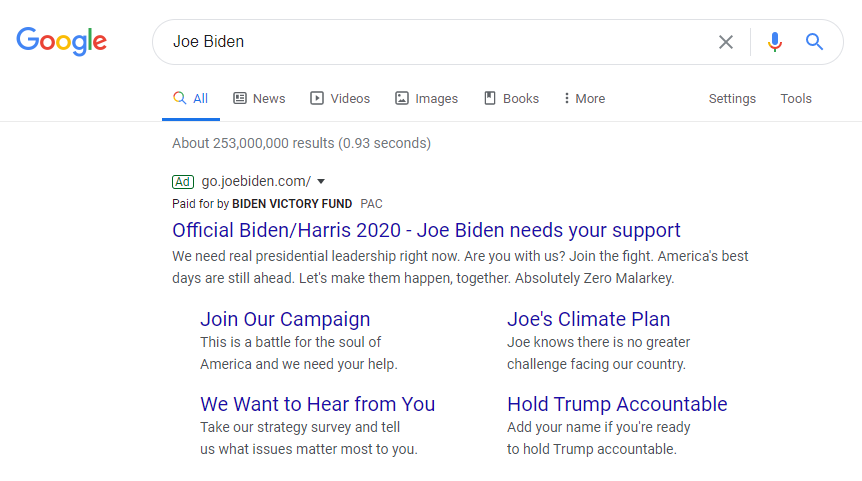
Task: Expand the More search categories menu
Action: (x=584, y=98)
